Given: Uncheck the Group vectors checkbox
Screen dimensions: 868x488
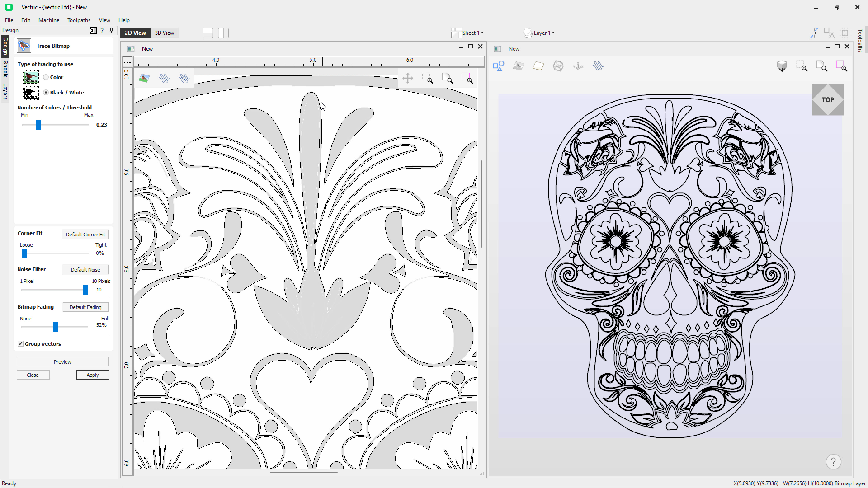Looking at the screenshot, I should [x=21, y=344].
